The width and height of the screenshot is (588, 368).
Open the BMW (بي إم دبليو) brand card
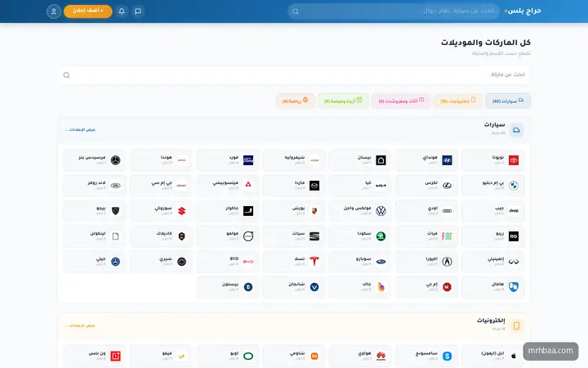(x=492, y=186)
